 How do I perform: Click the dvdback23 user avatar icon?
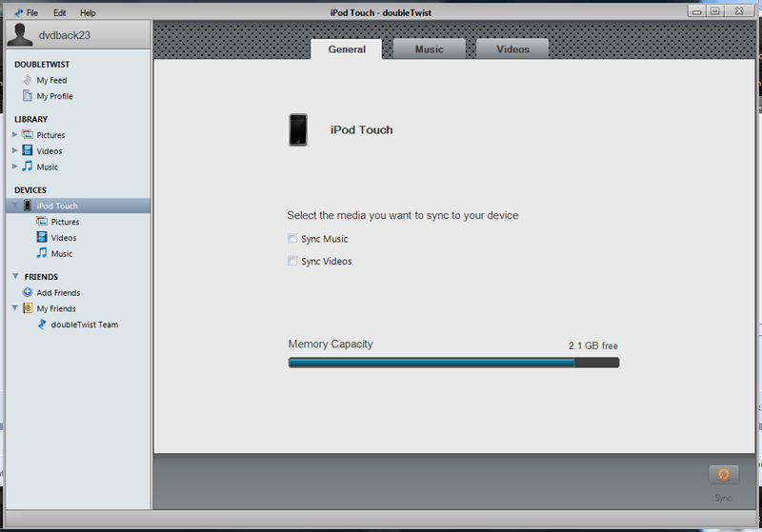coord(20,35)
